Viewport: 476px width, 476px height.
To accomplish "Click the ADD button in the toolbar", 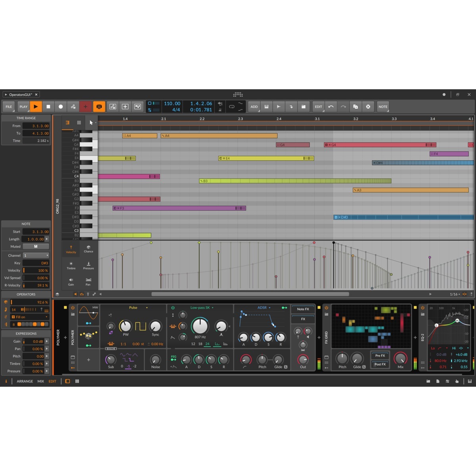I will (254, 107).
